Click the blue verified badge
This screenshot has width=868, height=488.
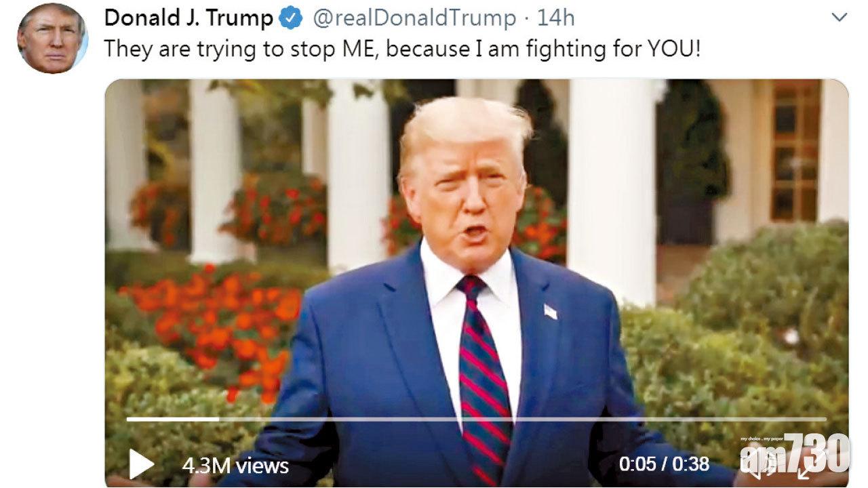pyautogui.click(x=292, y=18)
